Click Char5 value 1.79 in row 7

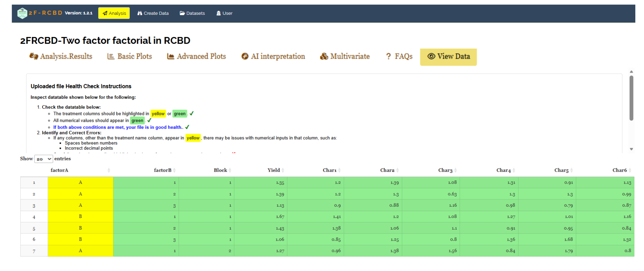[x=569, y=251]
